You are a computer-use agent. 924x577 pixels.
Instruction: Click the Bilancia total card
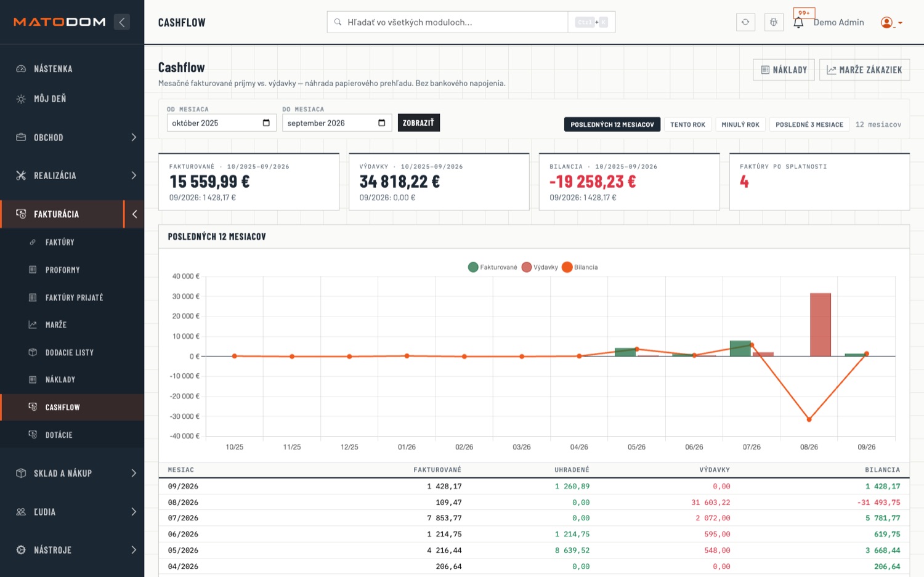630,182
